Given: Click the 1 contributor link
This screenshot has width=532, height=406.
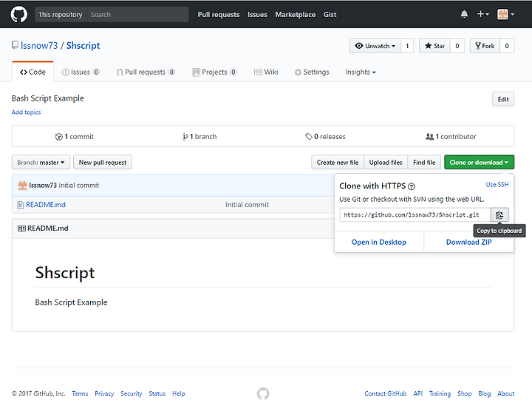Looking at the screenshot, I should (451, 137).
